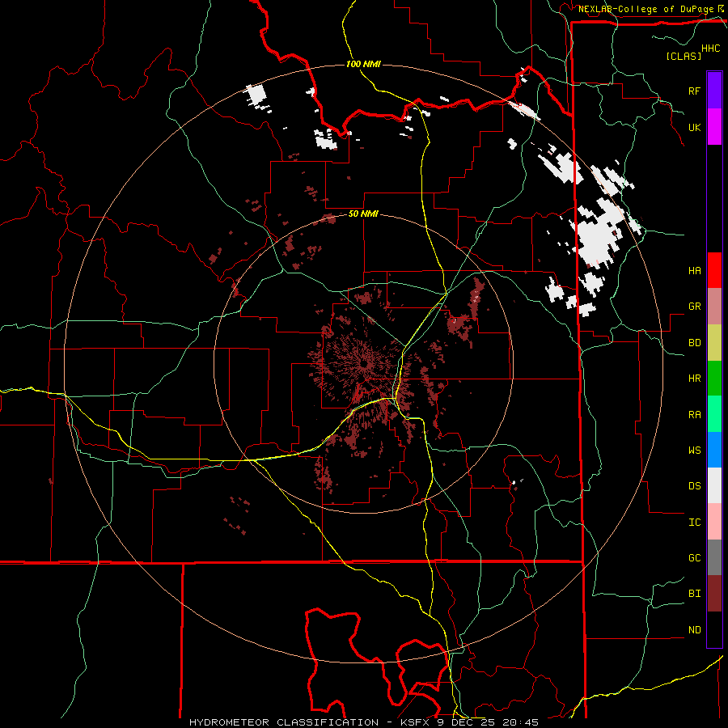Click the BI brown legend swatch

[x=714, y=594]
